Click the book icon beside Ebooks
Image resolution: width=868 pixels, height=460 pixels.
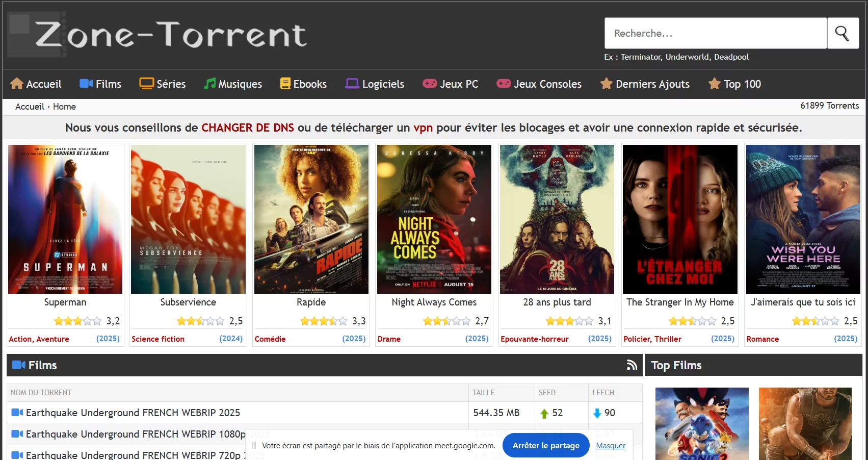tap(285, 84)
